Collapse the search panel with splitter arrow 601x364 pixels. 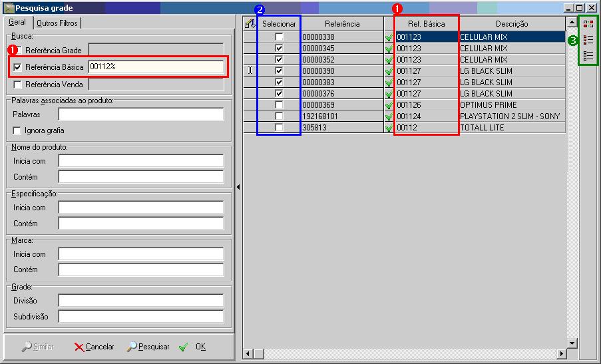pyautogui.click(x=238, y=187)
